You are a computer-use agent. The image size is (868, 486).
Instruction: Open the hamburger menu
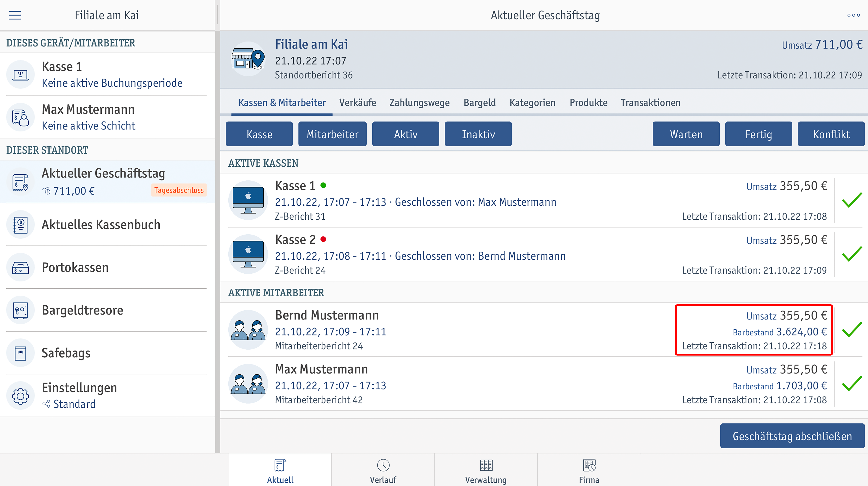tap(15, 15)
